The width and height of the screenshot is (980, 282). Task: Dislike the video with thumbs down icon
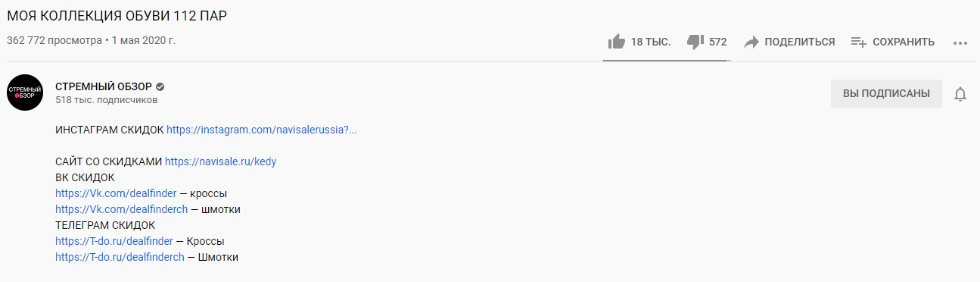pos(695,42)
